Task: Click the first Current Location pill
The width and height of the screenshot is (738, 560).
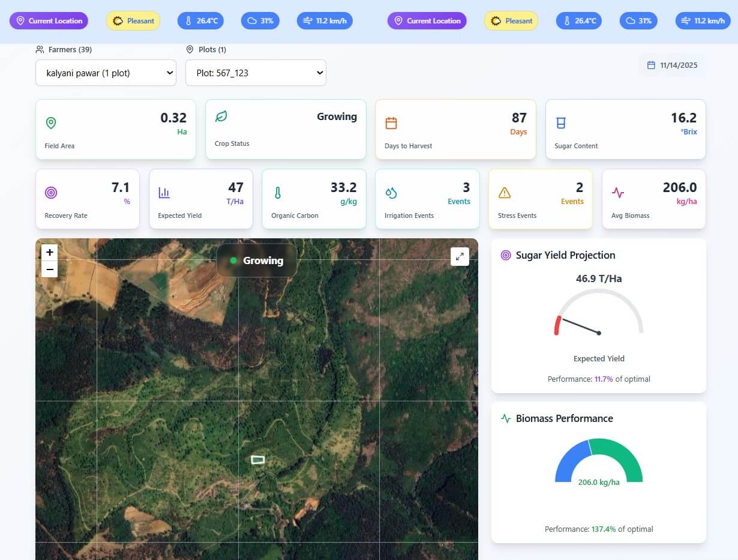Action: point(49,21)
